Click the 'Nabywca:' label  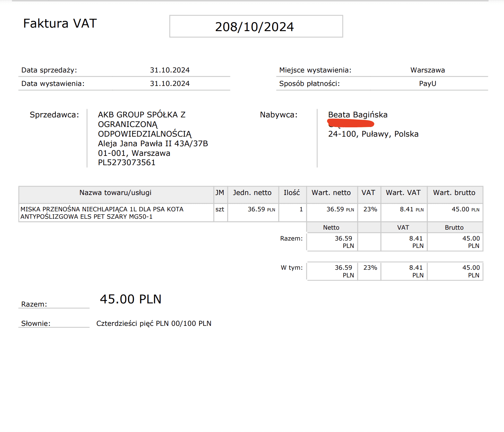click(x=279, y=115)
